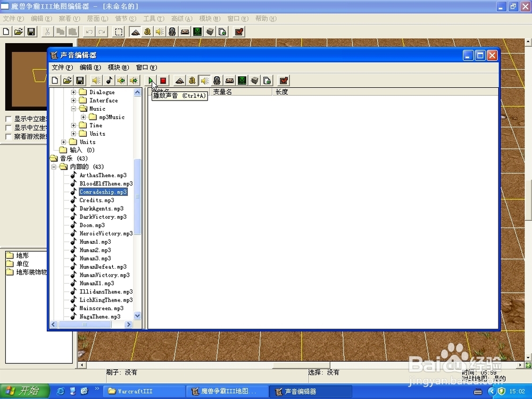Click tree scrollbar down arrow
Screen dimensions: 532x399
click(137, 315)
